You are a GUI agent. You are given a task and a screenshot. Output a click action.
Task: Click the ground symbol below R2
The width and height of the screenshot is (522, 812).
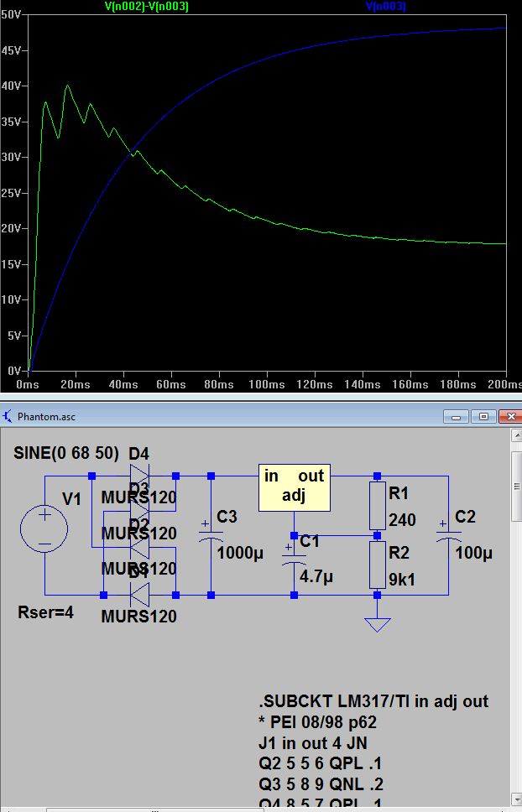tap(377, 625)
